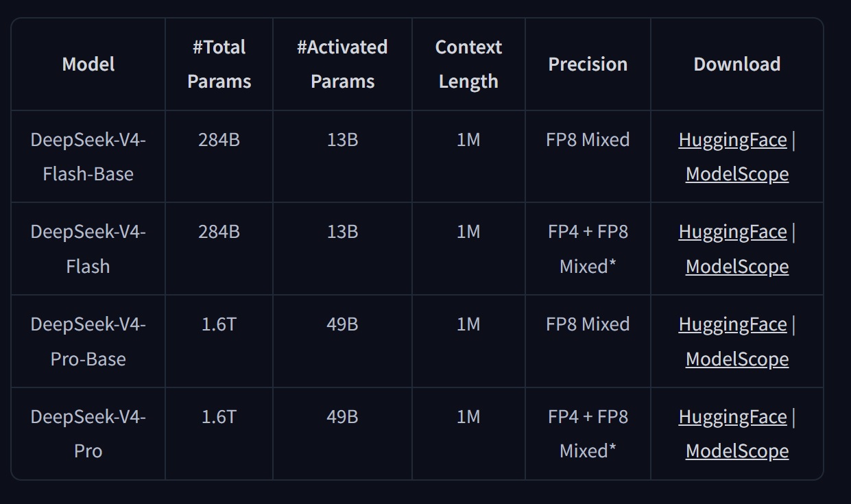
Task: Open HuggingFace link for DeepSeek-V4-Flash-Base
Action: tap(732, 140)
